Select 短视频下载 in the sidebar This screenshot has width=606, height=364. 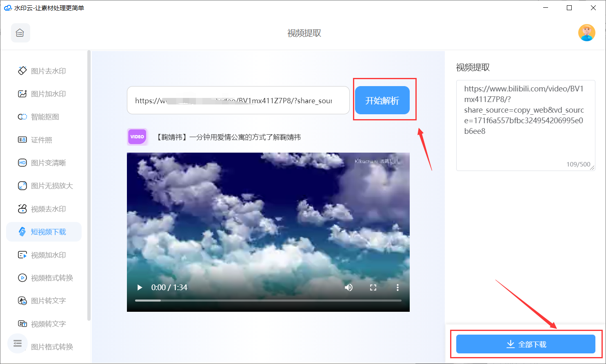[44, 232]
